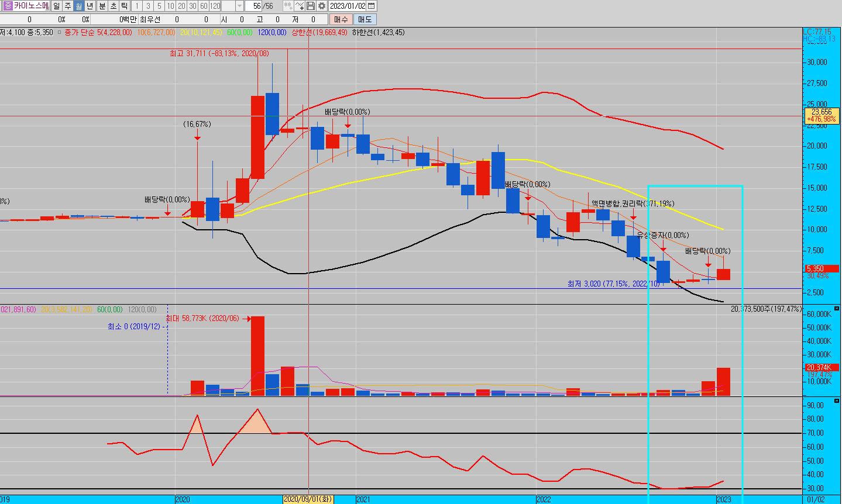842x504 pixels.
Task: Click the add indicator line icon
Action: tap(300, 6)
